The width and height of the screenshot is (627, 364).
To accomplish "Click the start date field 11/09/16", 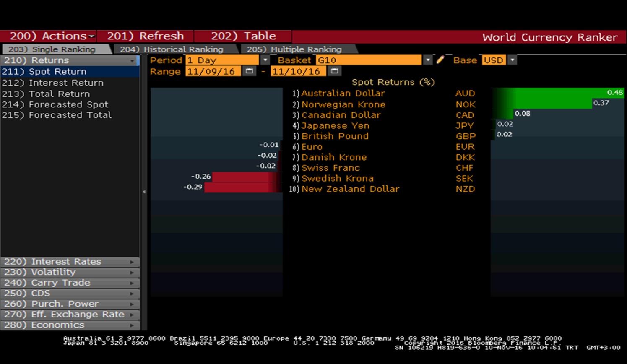I will click(x=213, y=71).
